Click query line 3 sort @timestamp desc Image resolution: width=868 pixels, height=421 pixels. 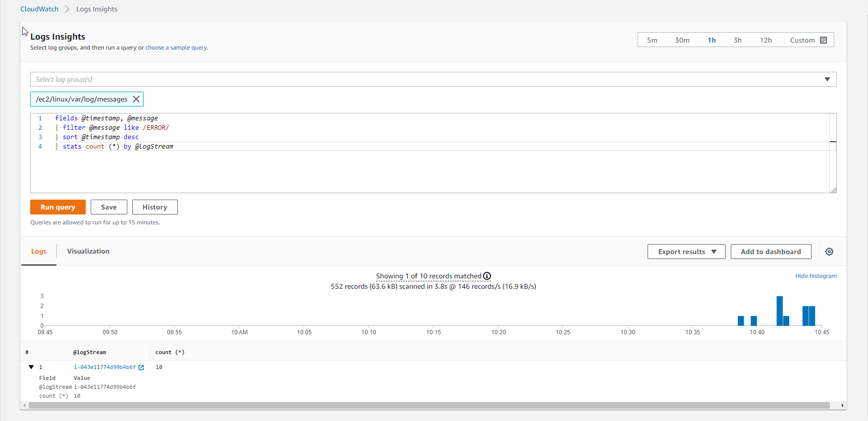(97, 137)
